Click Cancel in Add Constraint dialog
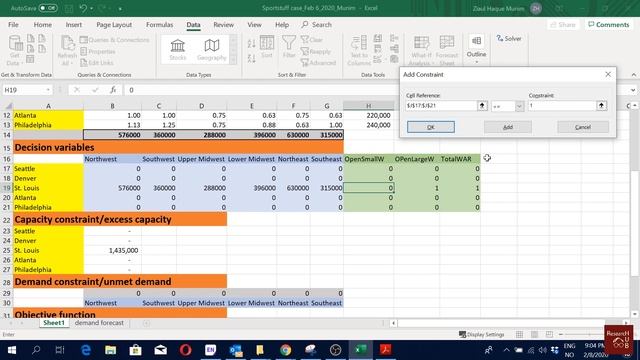Viewport: 640px width, 360px height. pos(583,127)
